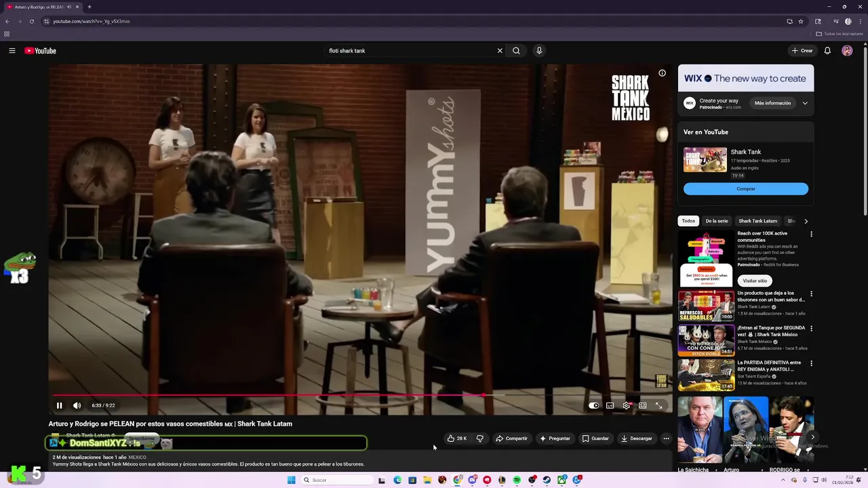Click the browser address bar URL
Viewport: 868px width, 488px height.
point(92,21)
